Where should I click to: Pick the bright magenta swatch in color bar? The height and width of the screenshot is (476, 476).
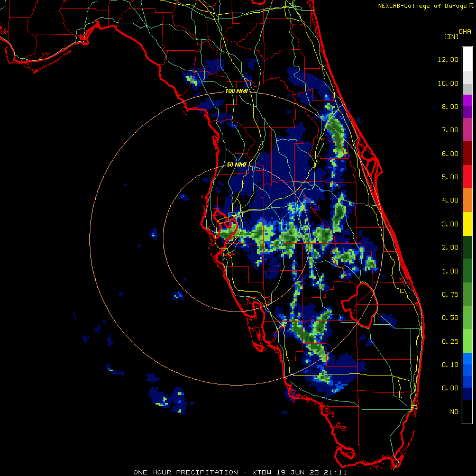point(467,100)
